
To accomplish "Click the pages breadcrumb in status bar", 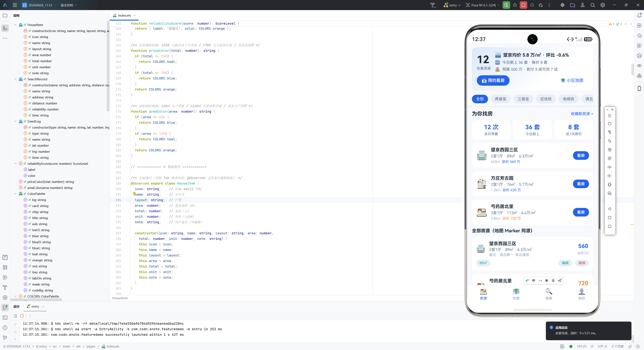I will click(x=91, y=346).
